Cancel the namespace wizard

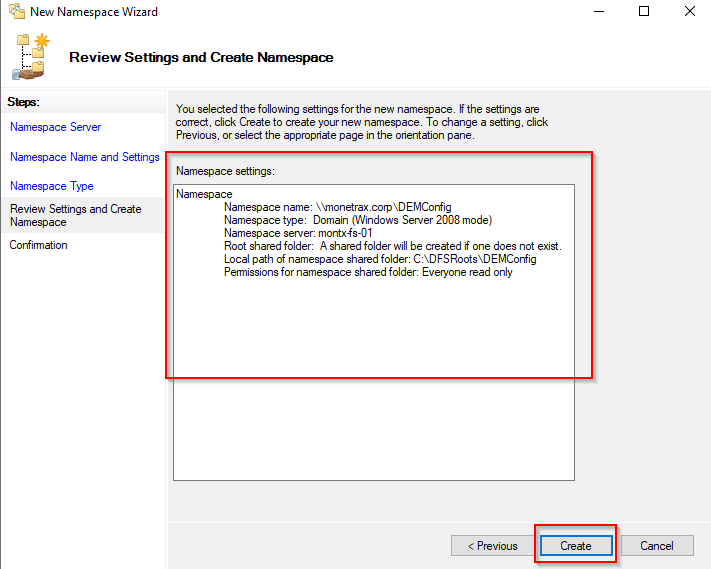coord(657,546)
